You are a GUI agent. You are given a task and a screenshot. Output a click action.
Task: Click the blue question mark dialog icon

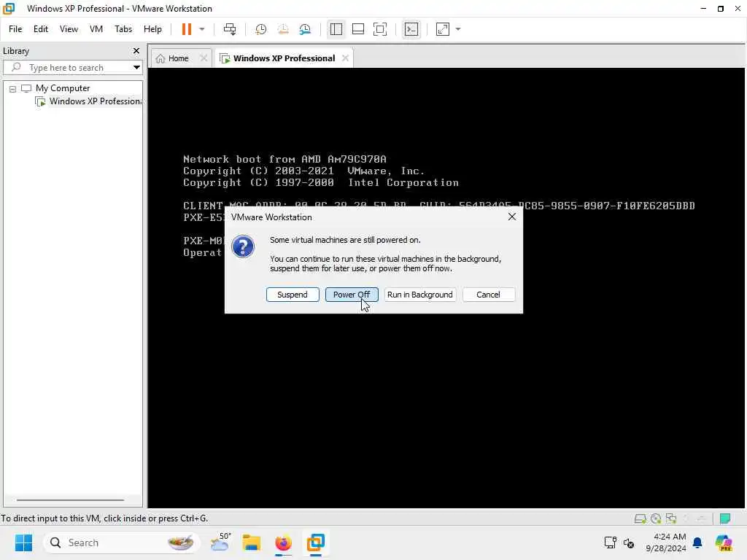[243, 246]
